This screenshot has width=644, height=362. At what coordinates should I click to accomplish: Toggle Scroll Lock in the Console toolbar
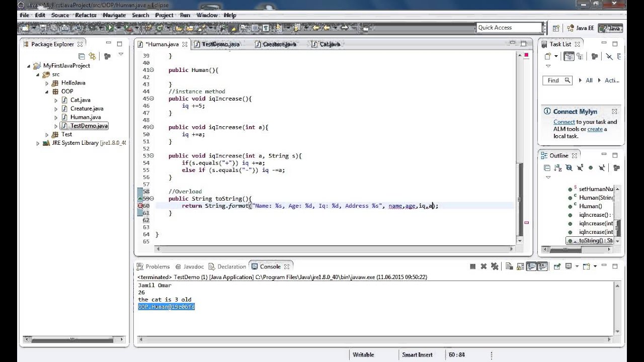coord(520,266)
